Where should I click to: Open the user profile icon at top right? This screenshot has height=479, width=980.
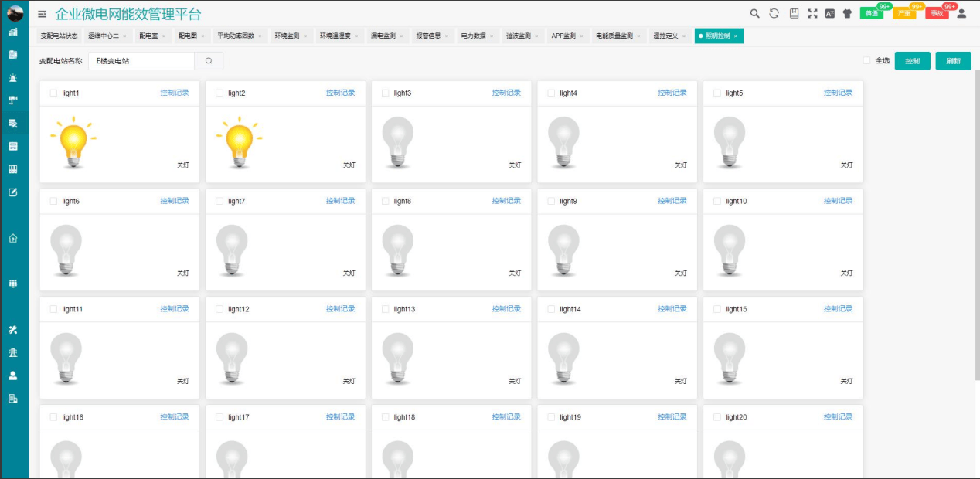(962, 13)
